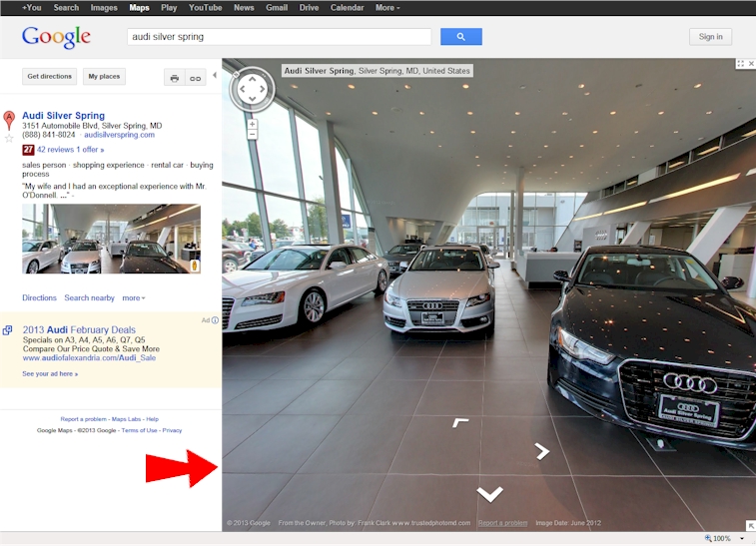Viewport: 756px width, 547px height.
Task: Collapse the left side panel arrow
Action: (215, 75)
